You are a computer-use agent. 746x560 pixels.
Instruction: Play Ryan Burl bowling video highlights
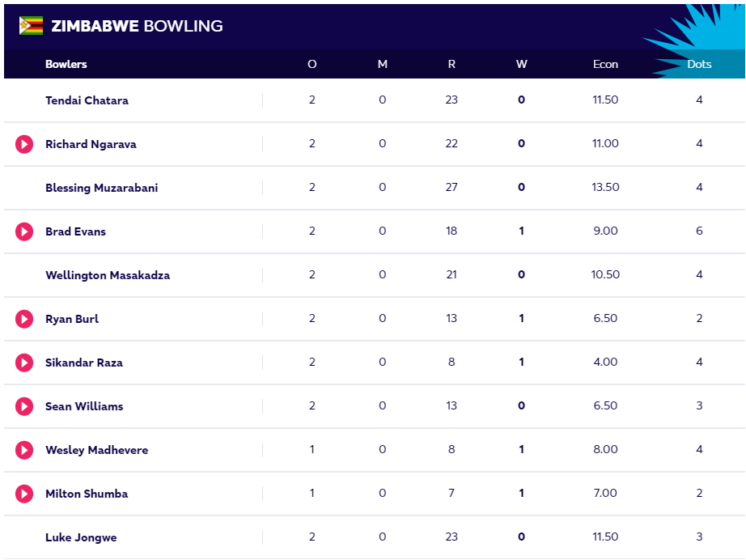click(24, 319)
